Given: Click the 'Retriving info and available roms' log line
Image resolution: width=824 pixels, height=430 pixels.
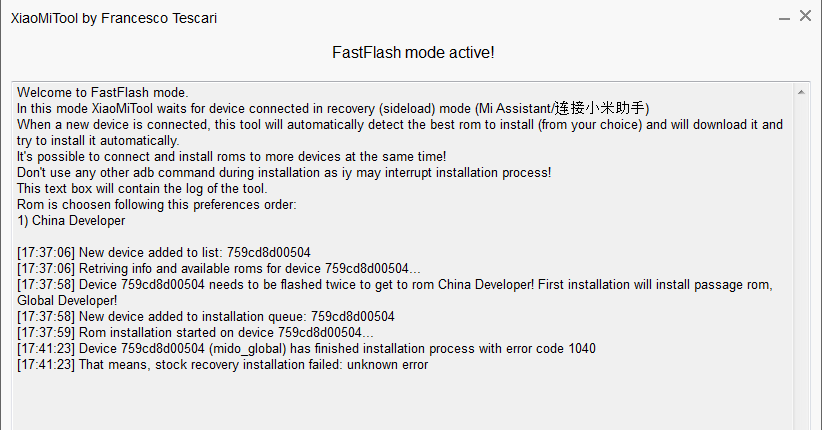Looking at the screenshot, I should pos(219,269).
